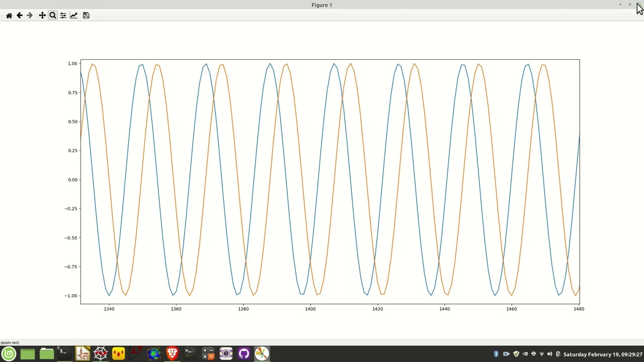Open the printer tray icon
This screenshot has width=644, height=362.
[x=533, y=354]
